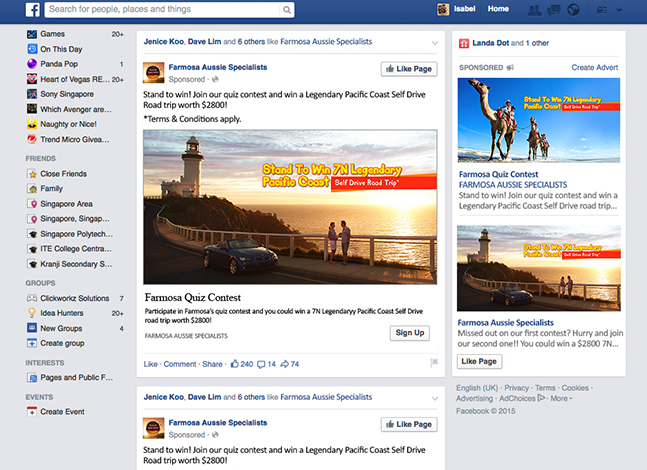Click the Which Avenger app icon
Screen dimensions: 647x470
32,109
